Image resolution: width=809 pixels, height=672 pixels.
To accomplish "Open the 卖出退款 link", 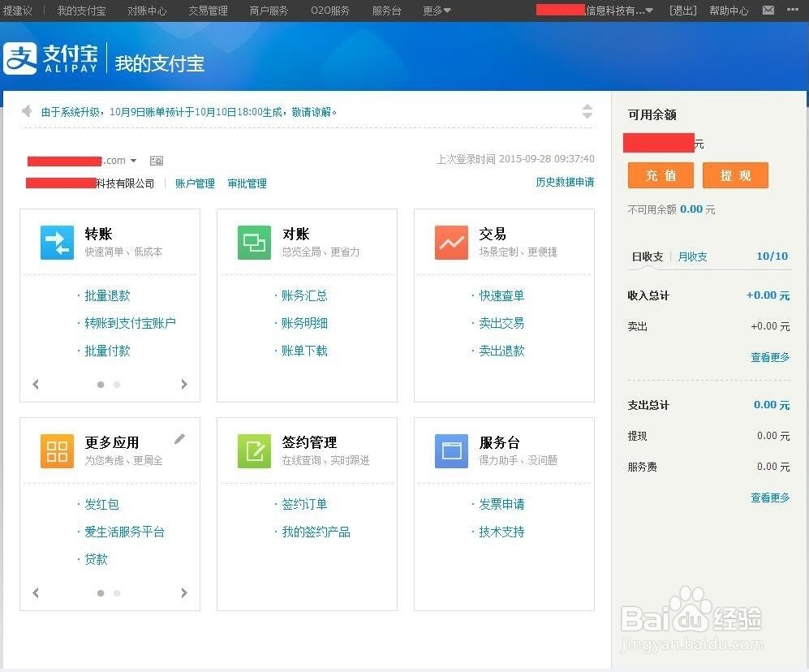I will point(501,351).
